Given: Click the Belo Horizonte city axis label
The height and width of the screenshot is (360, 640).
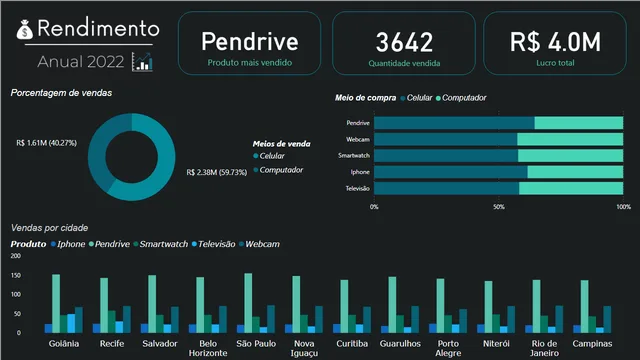Looking at the screenshot, I should pyautogui.click(x=208, y=348).
